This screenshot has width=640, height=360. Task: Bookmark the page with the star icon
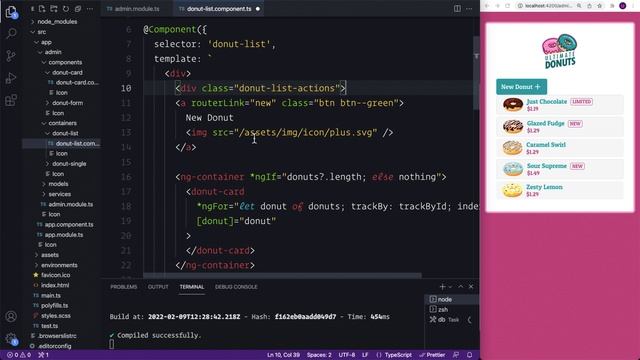(x=600, y=6)
